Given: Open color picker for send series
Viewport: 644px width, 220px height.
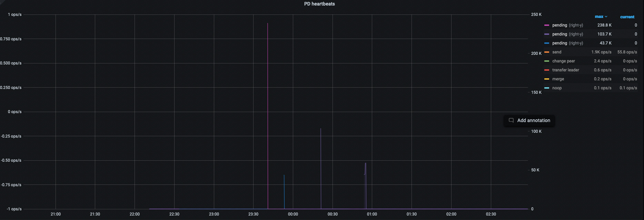Looking at the screenshot, I should click(547, 52).
